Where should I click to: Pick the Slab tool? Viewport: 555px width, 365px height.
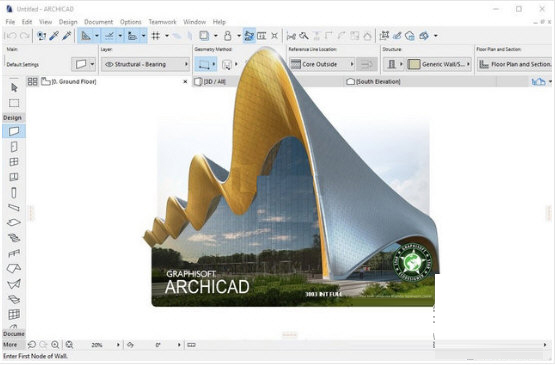[x=14, y=223]
